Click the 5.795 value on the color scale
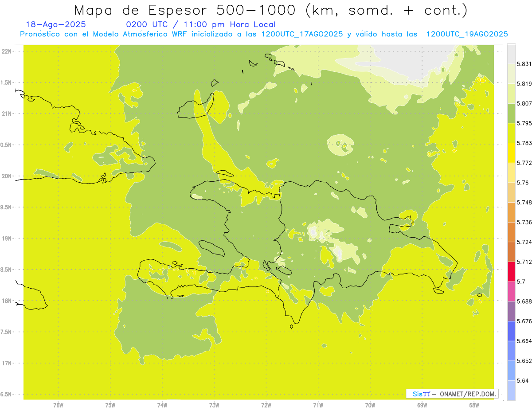The image size is (532, 411). pos(524,123)
